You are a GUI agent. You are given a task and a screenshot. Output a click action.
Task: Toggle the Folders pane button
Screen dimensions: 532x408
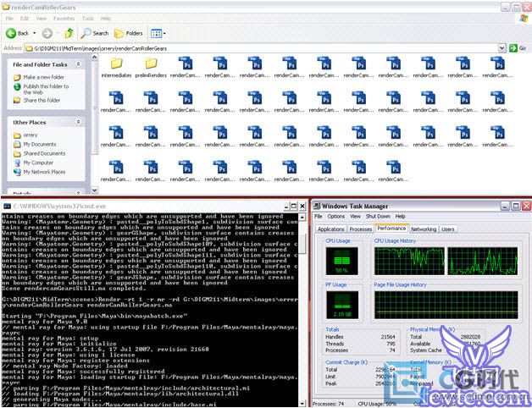(129, 33)
